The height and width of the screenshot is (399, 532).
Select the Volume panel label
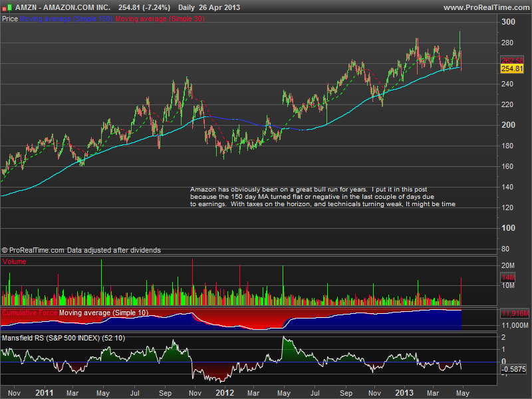tap(15, 263)
